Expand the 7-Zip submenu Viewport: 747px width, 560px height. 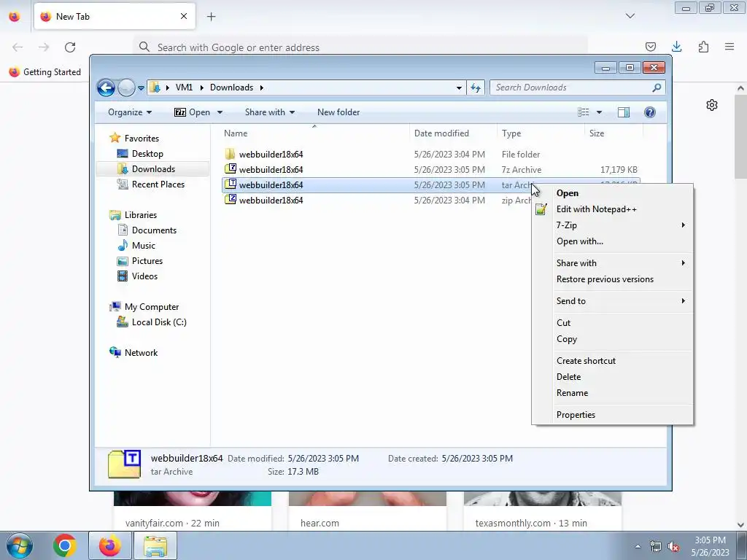[613, 225]
